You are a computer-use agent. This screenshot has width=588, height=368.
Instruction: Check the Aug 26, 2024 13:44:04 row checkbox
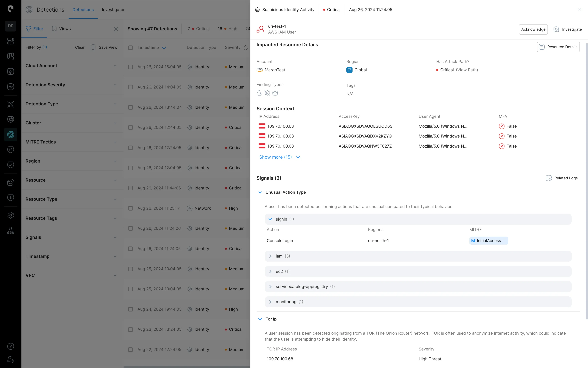[131, 107]
